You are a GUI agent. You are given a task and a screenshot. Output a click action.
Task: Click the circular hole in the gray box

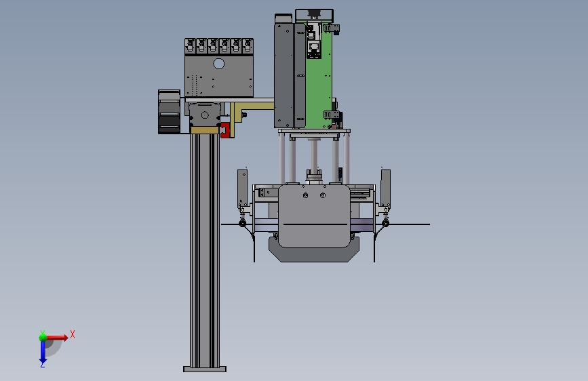point(218,64)
